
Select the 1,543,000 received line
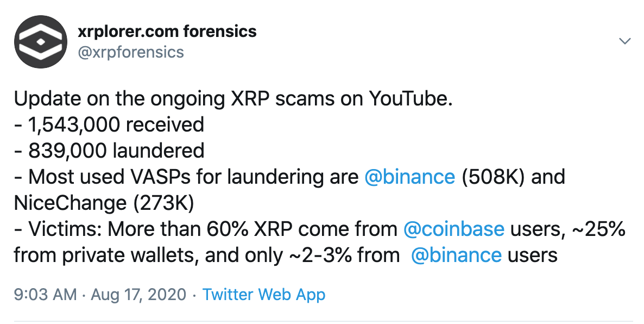(x=109, y=124)
